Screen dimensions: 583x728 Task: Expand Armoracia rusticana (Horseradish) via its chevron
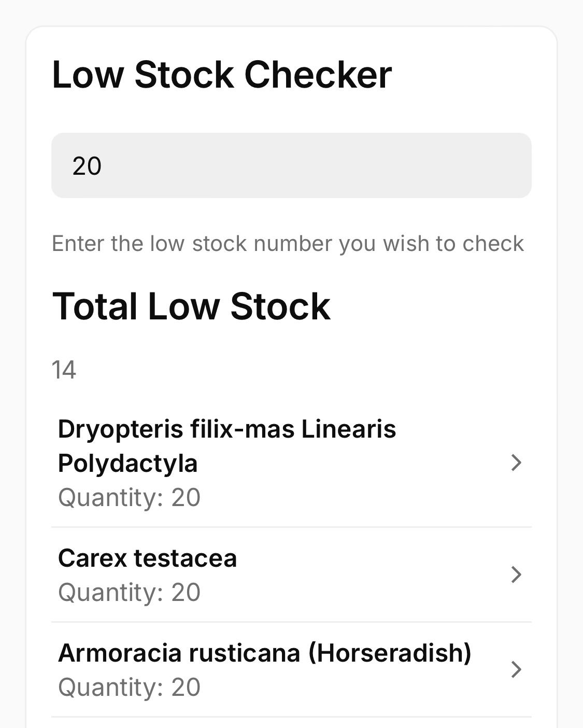click(516, 669)
